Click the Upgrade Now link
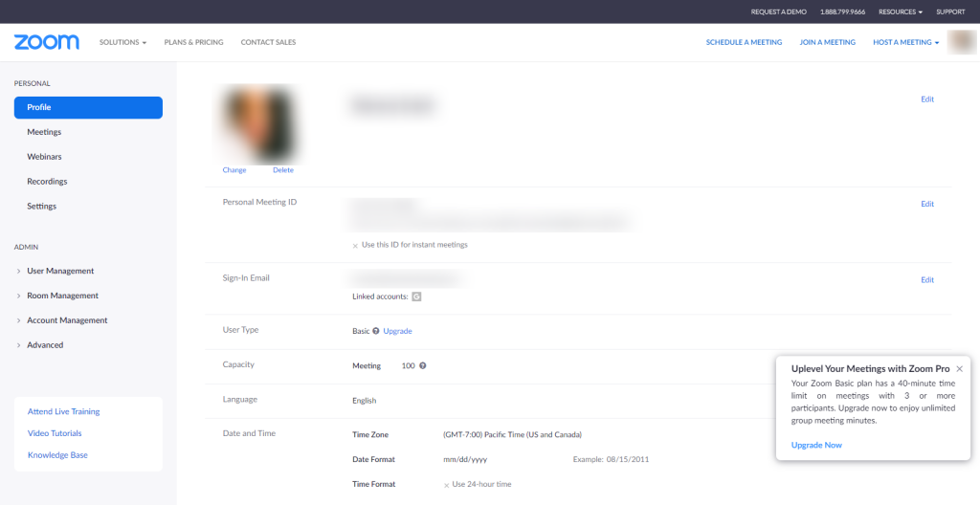Image resolution: width=980 pixels, height=505 pixels. [816, 445]
